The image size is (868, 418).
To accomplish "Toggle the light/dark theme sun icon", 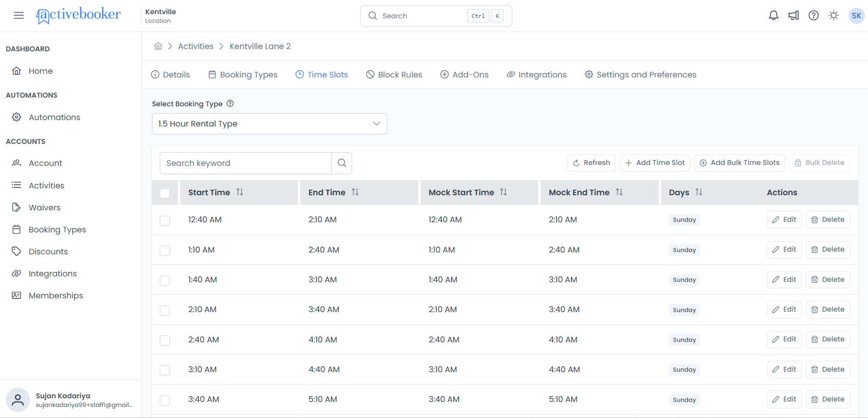I will click(x=834, y=16).
